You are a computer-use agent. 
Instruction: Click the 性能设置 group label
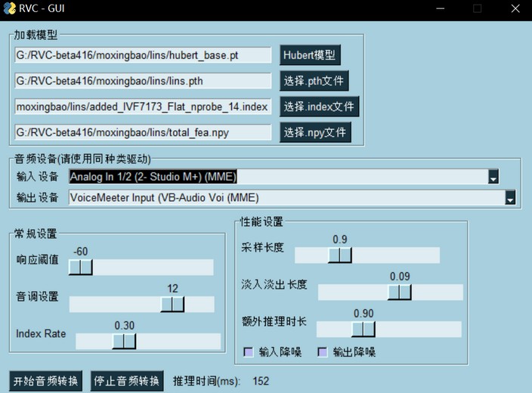261,221
